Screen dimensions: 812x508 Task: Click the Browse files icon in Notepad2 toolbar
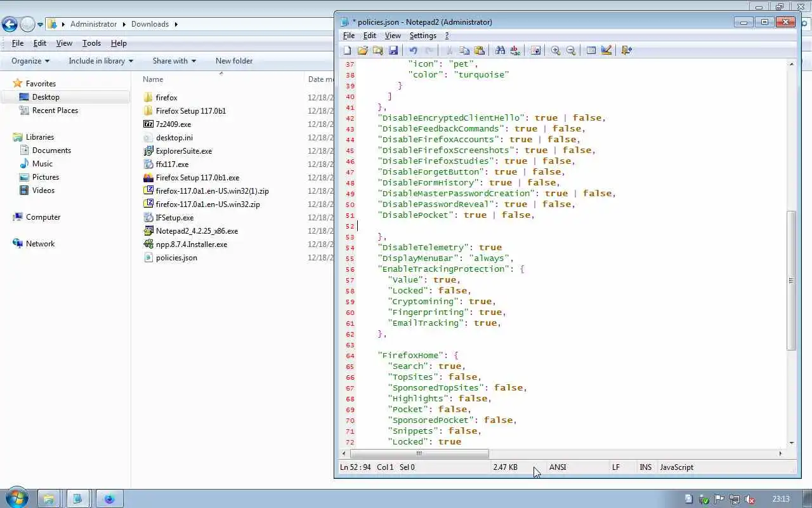coord(377,50)
